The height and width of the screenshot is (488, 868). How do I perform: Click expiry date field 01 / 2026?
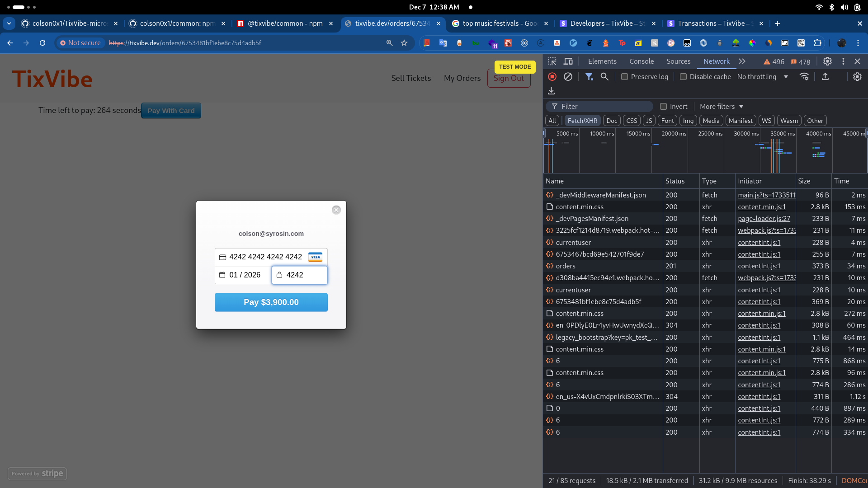point(243,275)
